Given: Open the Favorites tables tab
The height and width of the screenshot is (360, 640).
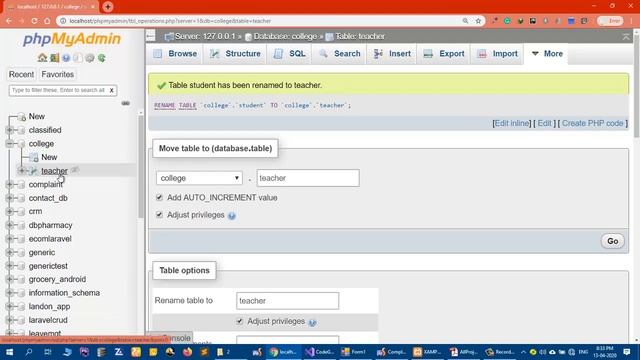Looking at the screenshot, I should point(58,75).
